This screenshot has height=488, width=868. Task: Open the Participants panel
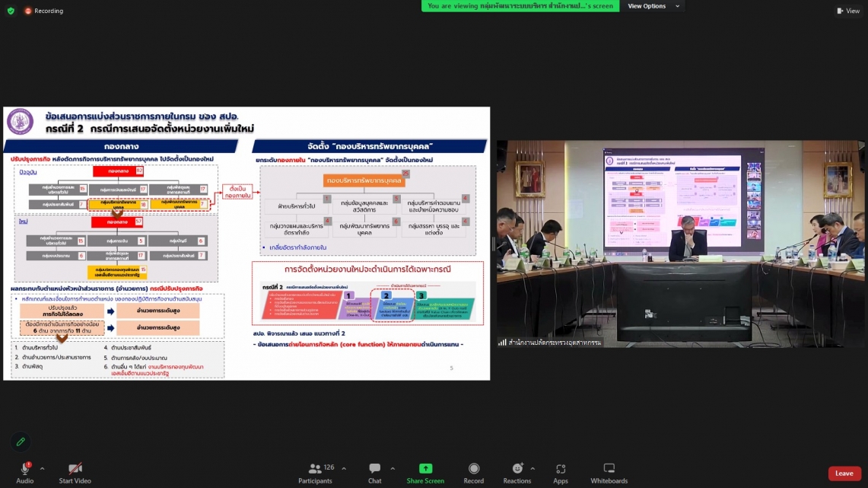coord(315,473)
